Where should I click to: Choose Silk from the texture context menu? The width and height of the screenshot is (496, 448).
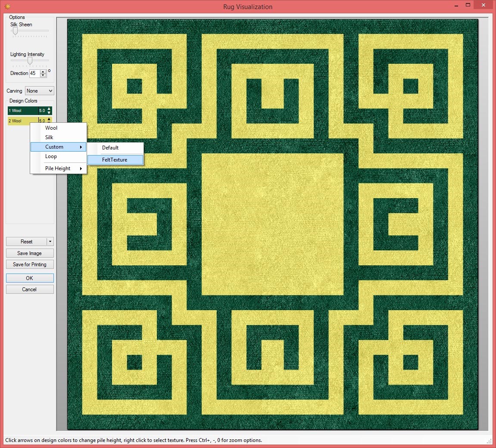coord(49,137)
